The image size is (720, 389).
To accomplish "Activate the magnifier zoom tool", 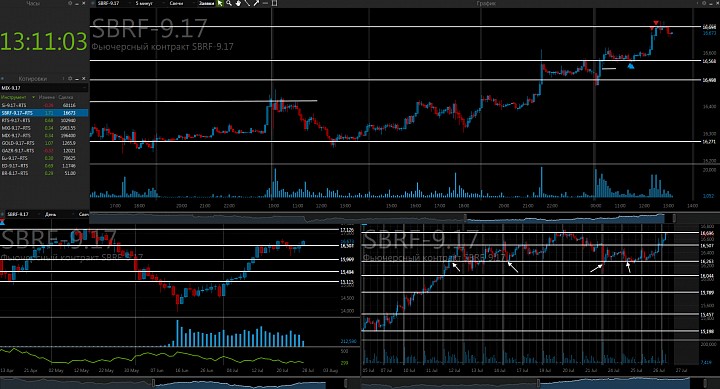I will point(229,3).
